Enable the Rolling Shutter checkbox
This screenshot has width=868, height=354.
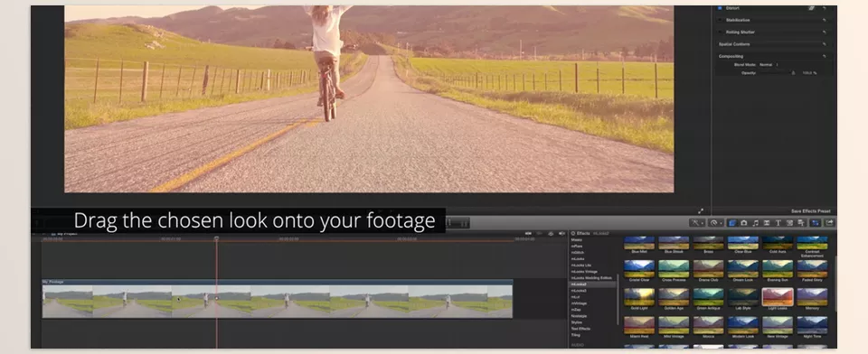720,33
